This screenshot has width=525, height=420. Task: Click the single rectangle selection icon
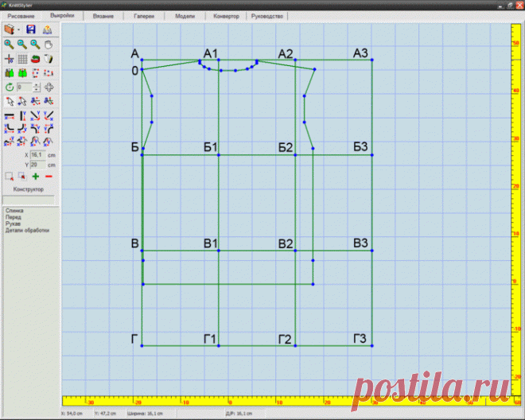[x=9, y=176]
